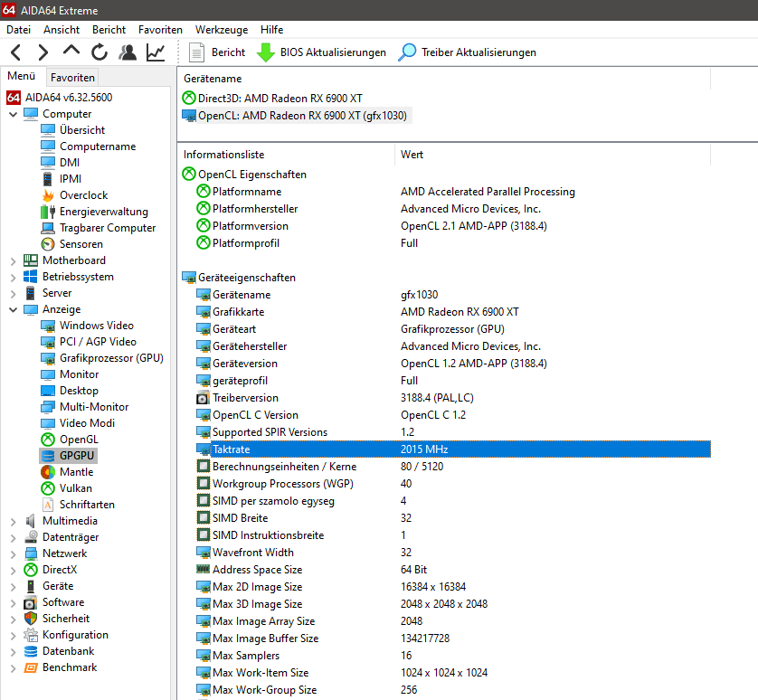This screenshot has height=700, width=758.
Task: Open the Ansicht menu
Action: click(x=62, y=30)
